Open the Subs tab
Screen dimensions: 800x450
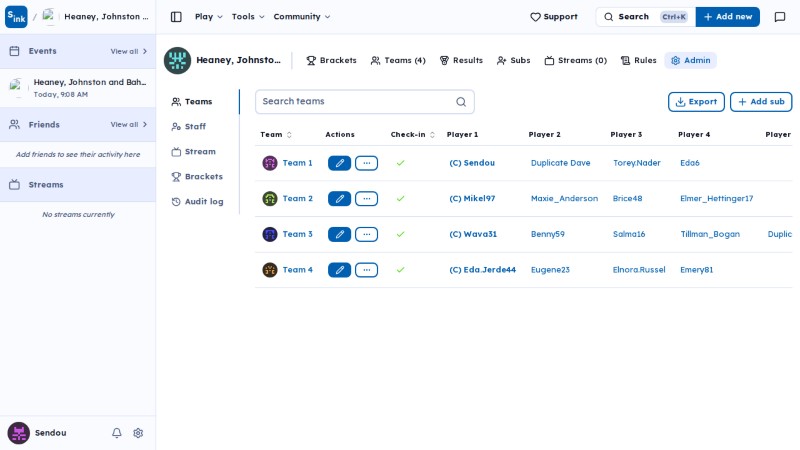click(x=514, y=60)
